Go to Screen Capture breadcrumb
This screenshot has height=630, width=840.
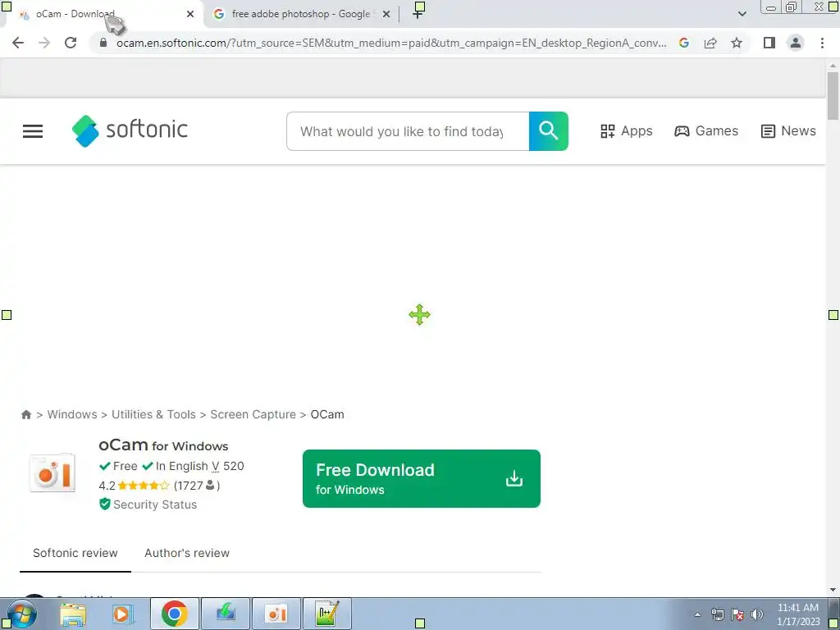(253, 414)
